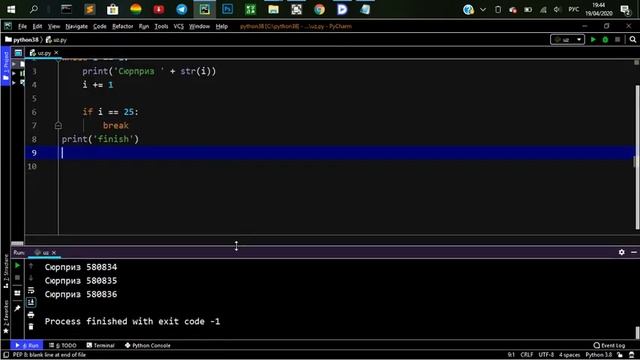The image size is (640, 360).
Task: Open the run configuration dropdown
Action: tap(567, 40)
